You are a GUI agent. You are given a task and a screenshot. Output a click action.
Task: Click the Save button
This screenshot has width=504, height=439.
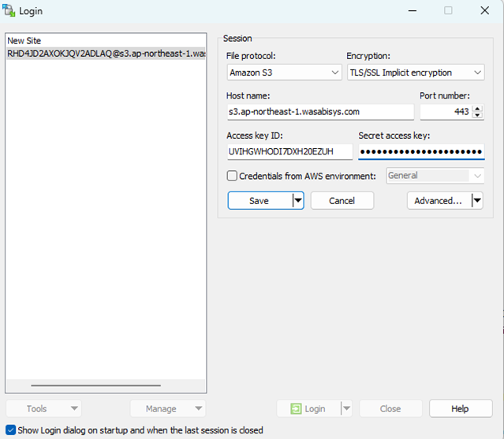click(x=259, y=201)
